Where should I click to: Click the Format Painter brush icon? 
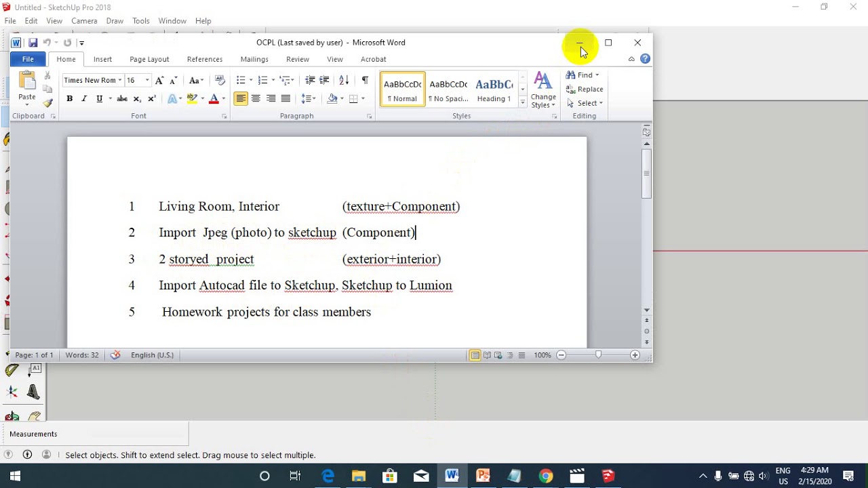[47, 103]
